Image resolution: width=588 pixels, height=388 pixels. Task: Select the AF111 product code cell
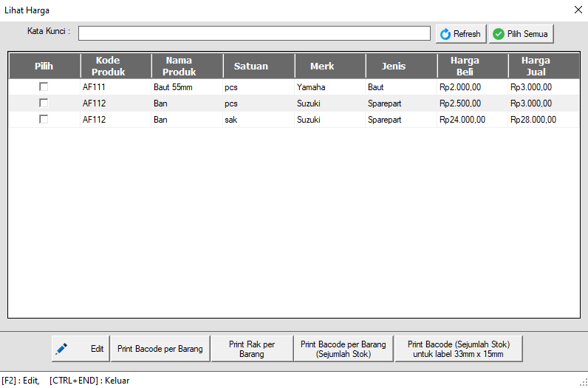tap(116, 87)
